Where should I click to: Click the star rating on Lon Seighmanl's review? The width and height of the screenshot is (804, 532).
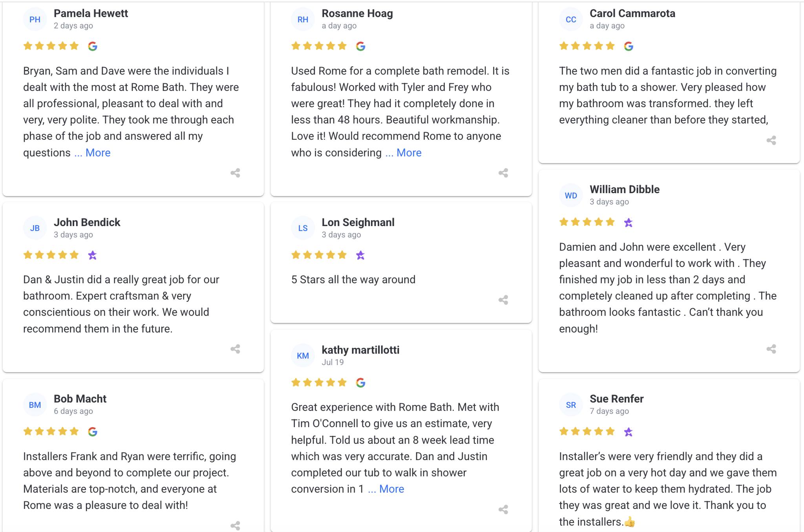(x=319, y=255)
